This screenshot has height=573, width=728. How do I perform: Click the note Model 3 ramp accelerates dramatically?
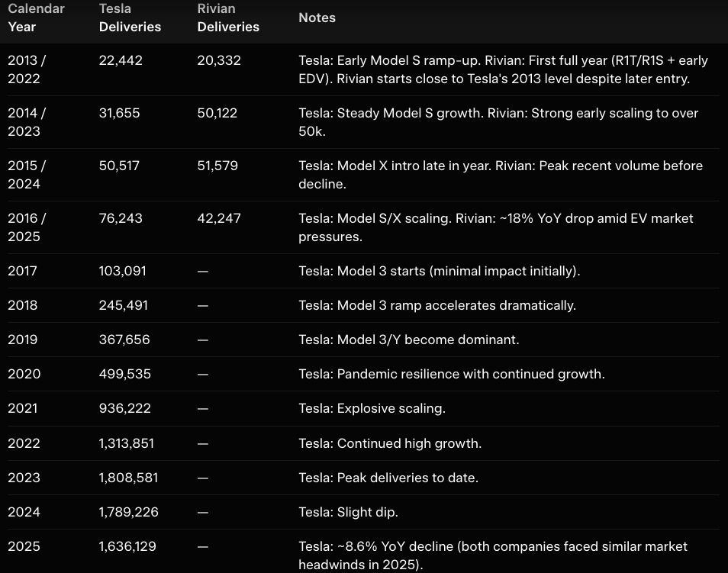click(x=437, y=305)
